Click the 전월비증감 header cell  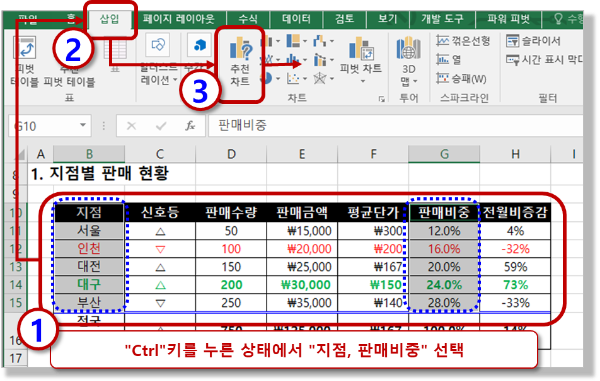click(515, 212)
